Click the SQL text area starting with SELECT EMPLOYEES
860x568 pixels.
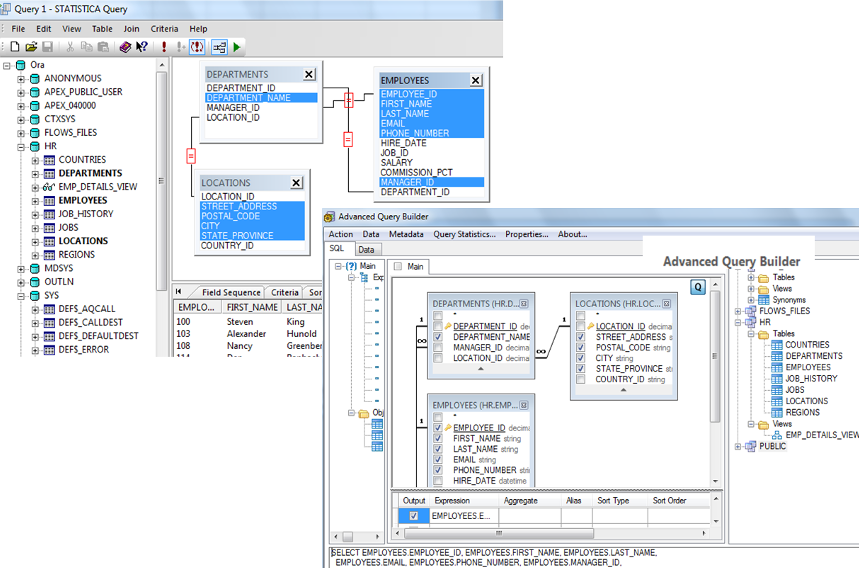click(x=595, y=558)
